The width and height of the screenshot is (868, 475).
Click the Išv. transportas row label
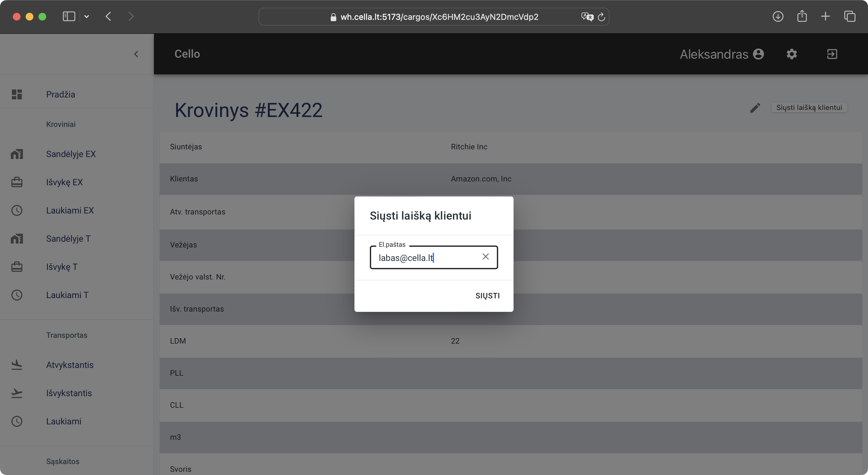pos(197,309)
